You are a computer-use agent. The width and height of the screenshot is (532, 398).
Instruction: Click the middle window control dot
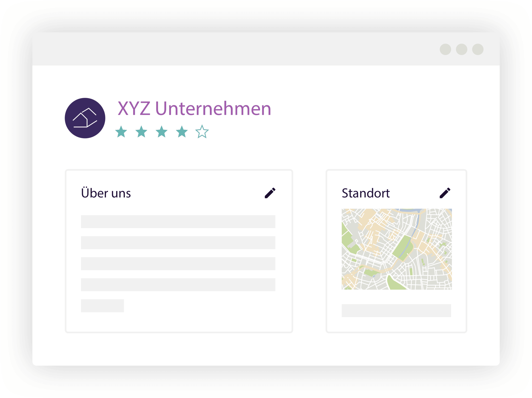462,49
